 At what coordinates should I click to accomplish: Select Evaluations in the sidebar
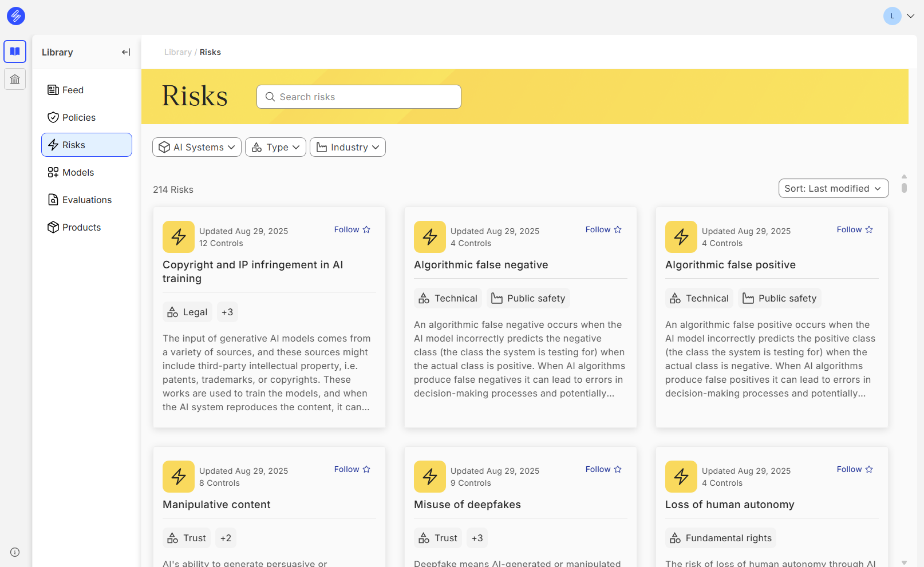click(x=87, y=200)
